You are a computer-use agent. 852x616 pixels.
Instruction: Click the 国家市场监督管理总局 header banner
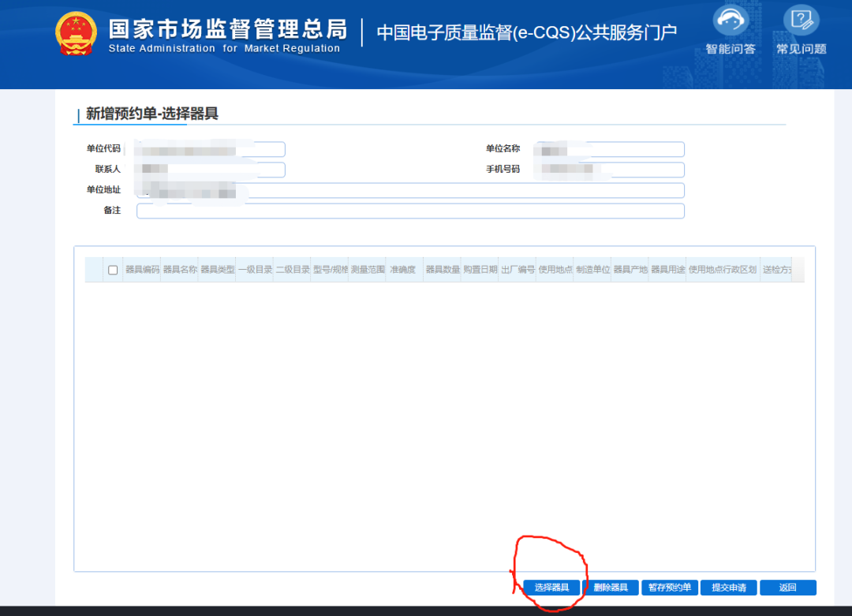pos(229,32)
